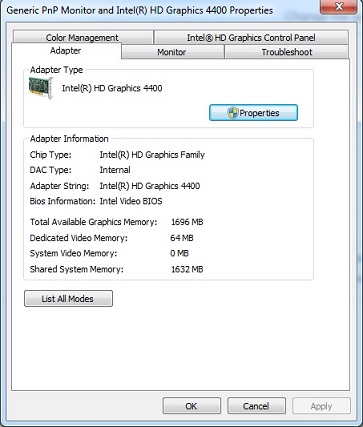Switch to the Color Management tab
Viewport: 363px width, 427px height.
pyautogui.click(x=82, y=37)
